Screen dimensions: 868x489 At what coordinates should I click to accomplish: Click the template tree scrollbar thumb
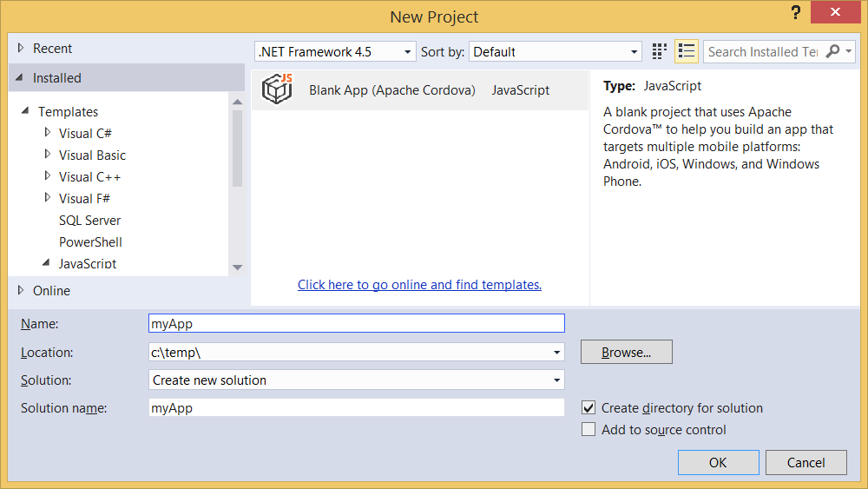pos(238,149)
